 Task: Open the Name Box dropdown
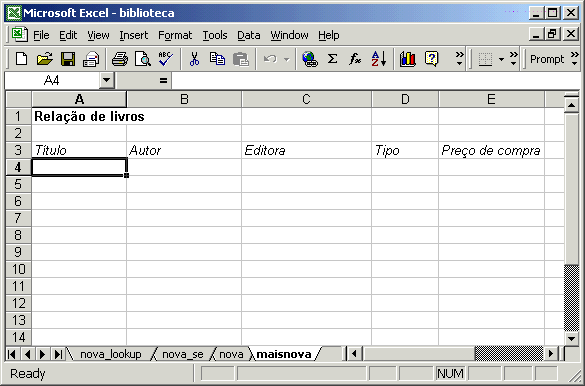tap(107, 80)
